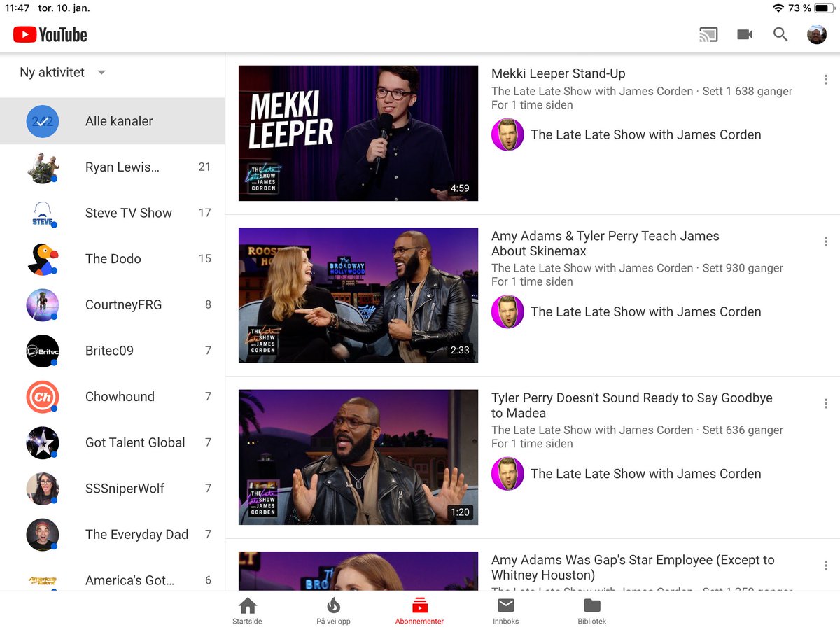The width and height of the screenshot is (840, 630).
Task: Select the Ryan Lewis… channel name
Action: coord(122,167)
